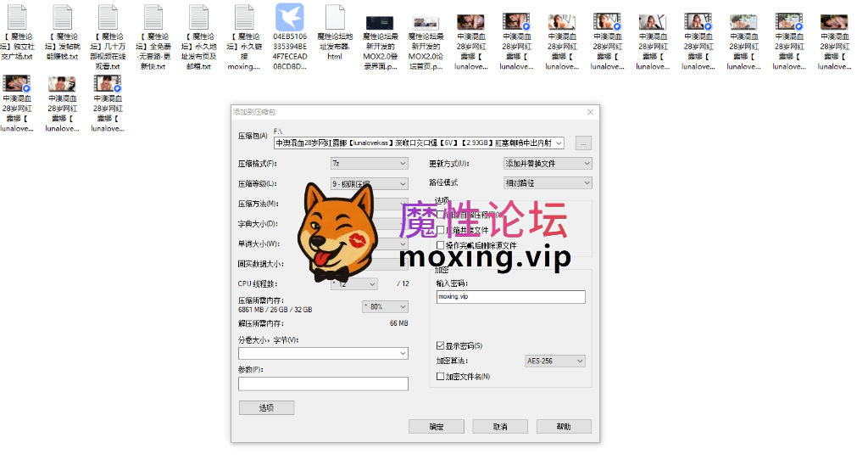
Task: Select the MOX2.0论坛首页 image thumbnail
Action: [426, 23]
